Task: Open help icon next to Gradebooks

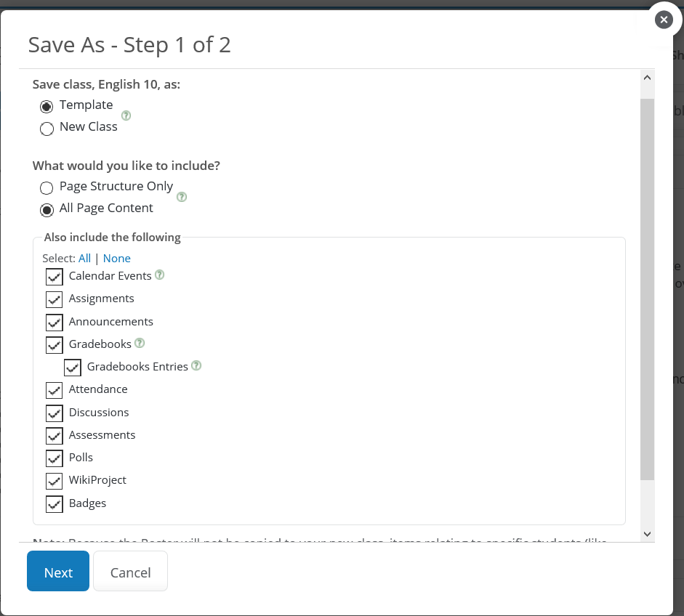Action: [140, 343]
